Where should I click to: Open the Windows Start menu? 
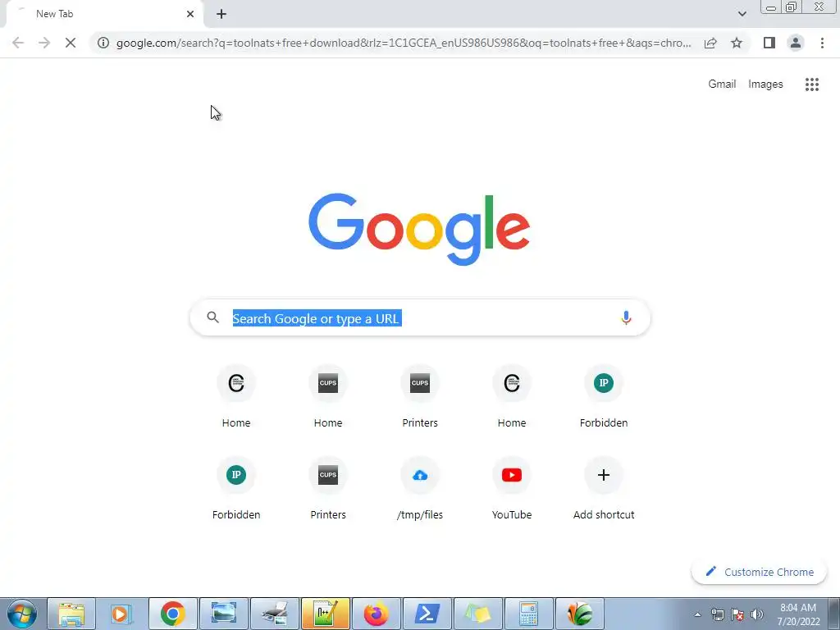coord(22,614)
